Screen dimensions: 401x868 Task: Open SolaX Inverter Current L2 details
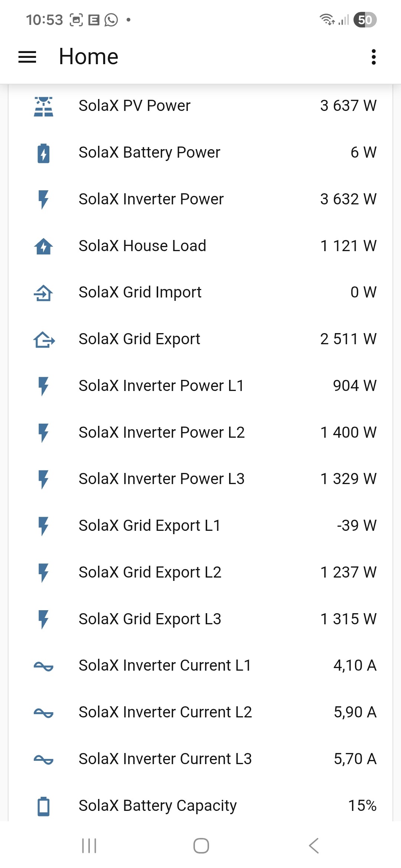point(165,712)
